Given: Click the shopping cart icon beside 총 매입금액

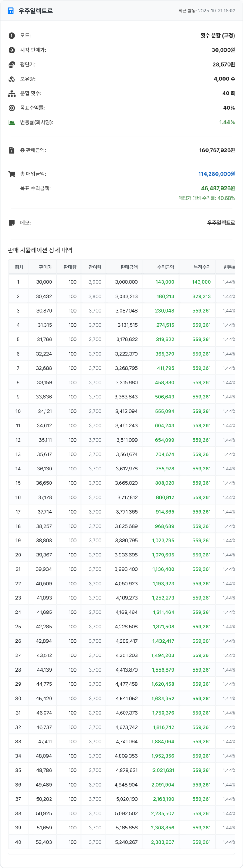Looking at the screenshot, I should coord(12,174).
